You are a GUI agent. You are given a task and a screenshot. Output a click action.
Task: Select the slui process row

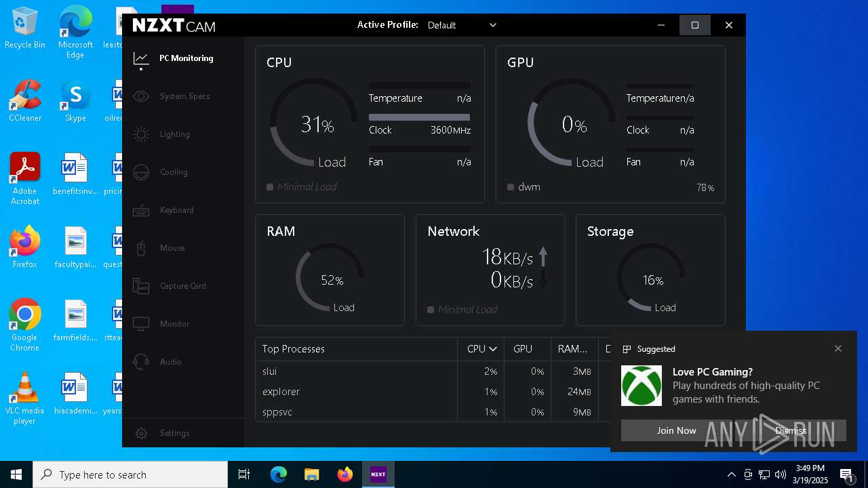tap(433, 371)
